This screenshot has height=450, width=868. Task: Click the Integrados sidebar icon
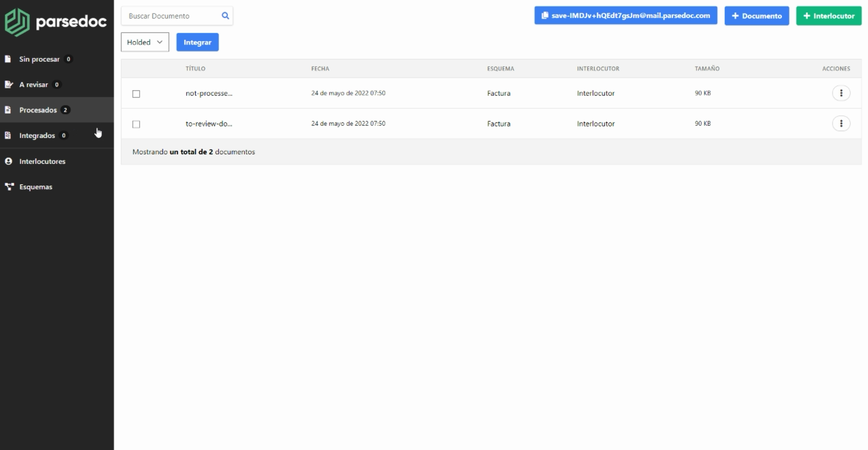click(8, 135)
